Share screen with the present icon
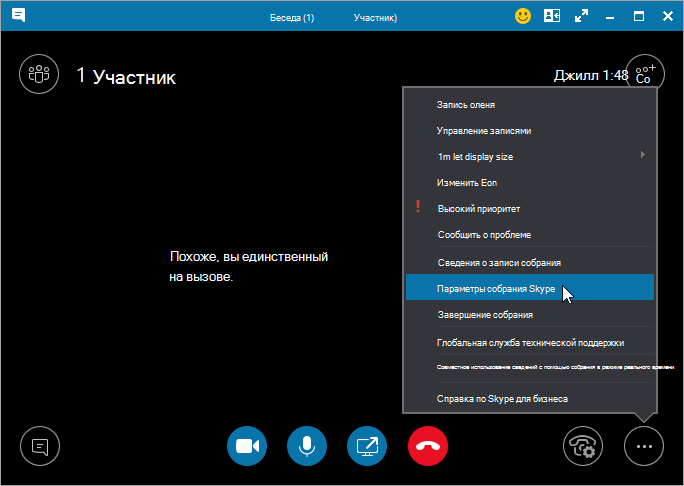Viewport: 684px width, 486px height. [367, 446]
